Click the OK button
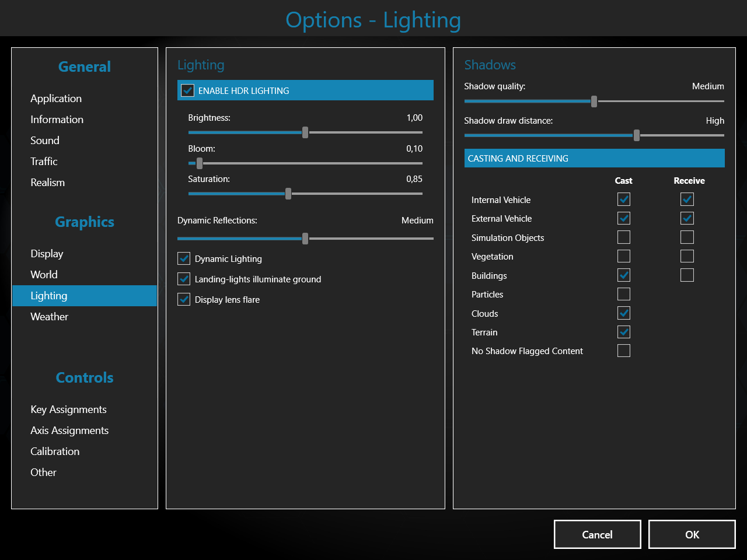 click(x=692, y=534)
